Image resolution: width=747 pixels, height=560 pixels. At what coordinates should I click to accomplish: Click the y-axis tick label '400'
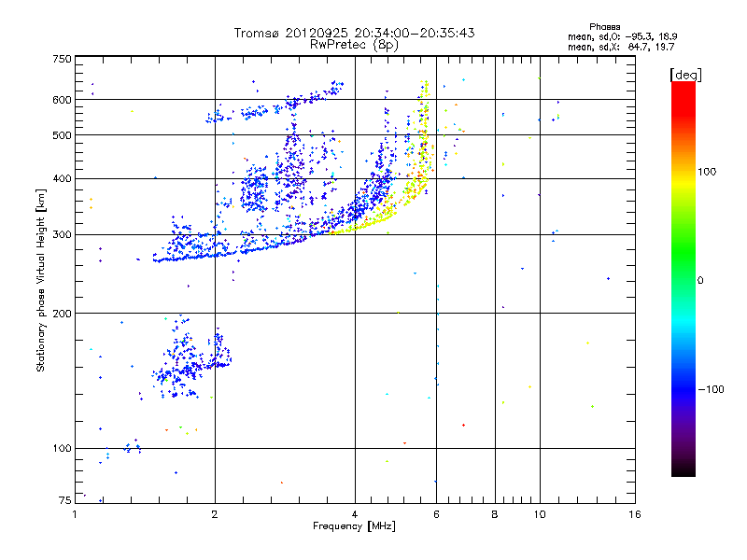coord(62,178)
